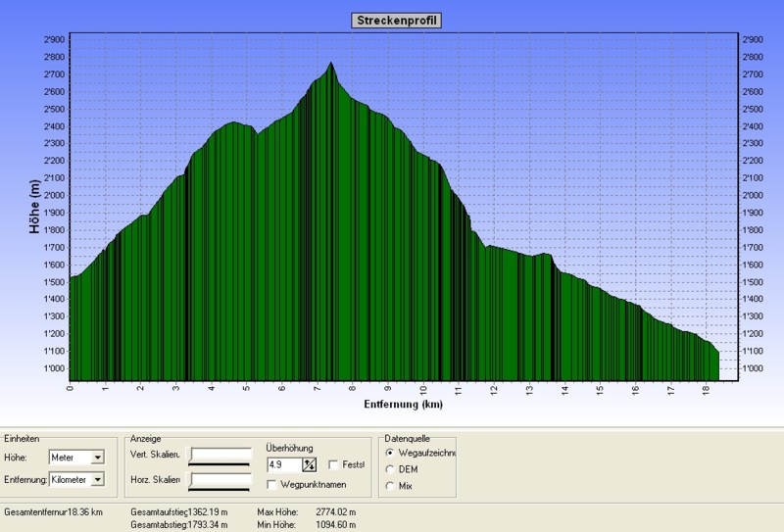Click the Überhöhung value field
784x532 pixels.
pos(283,464)
